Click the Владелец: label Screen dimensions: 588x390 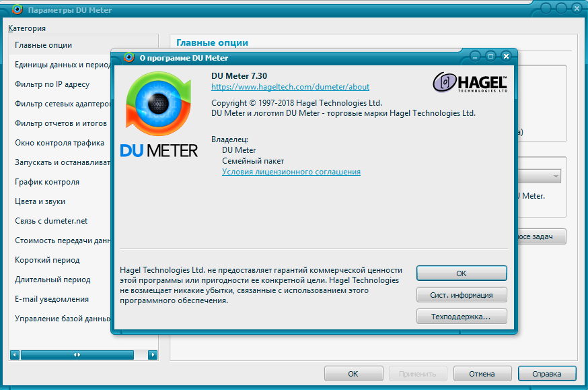click(229, 139)
